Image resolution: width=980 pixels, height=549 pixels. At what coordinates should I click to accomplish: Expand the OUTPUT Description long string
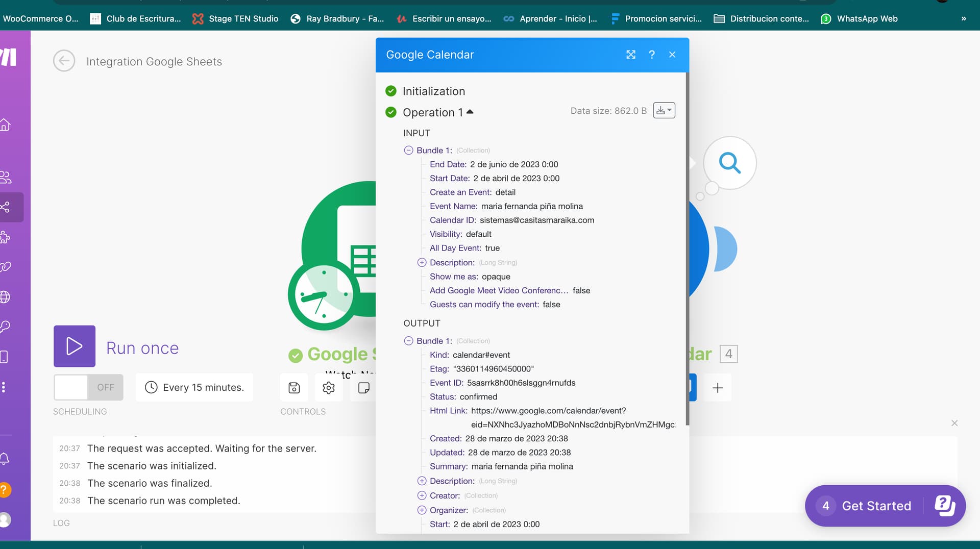tap(422, 481)
